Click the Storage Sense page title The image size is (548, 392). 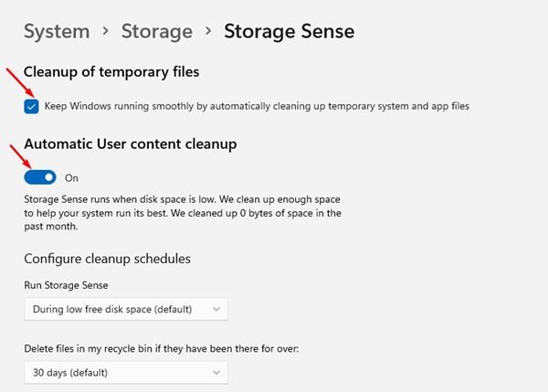[289, 31]
